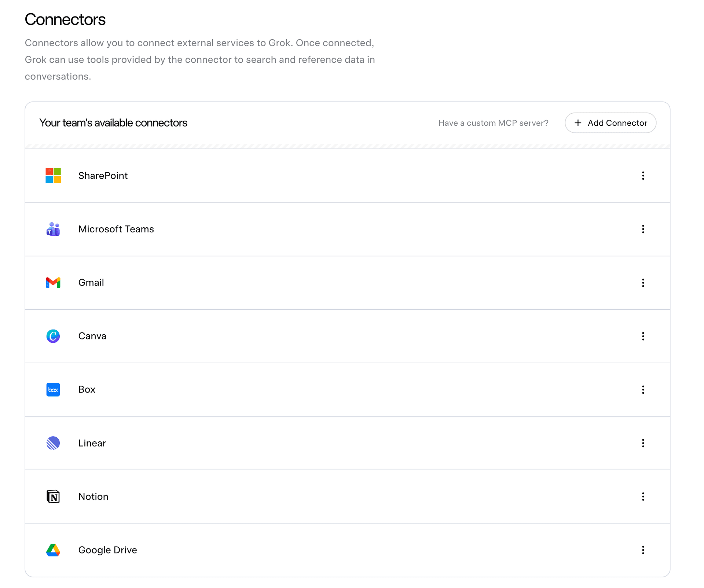The height and width of the screenshot is (588, 704).
Task: Show more options for Canva
Action: click(x=643, y=336)
